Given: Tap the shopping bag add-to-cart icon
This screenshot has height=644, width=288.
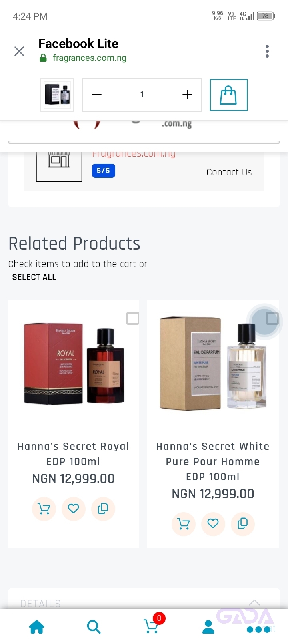Looking at the screenshot, I should point(228,95).
